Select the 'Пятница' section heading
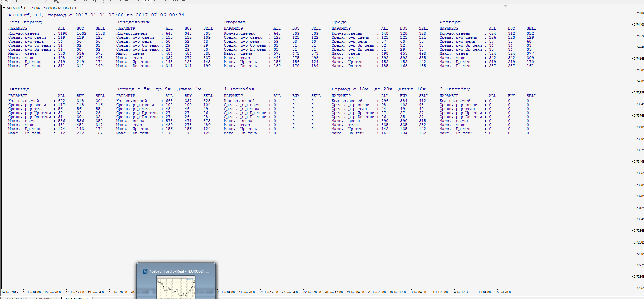The width and height of the screenshot is (644, 299). coord(19,89)
